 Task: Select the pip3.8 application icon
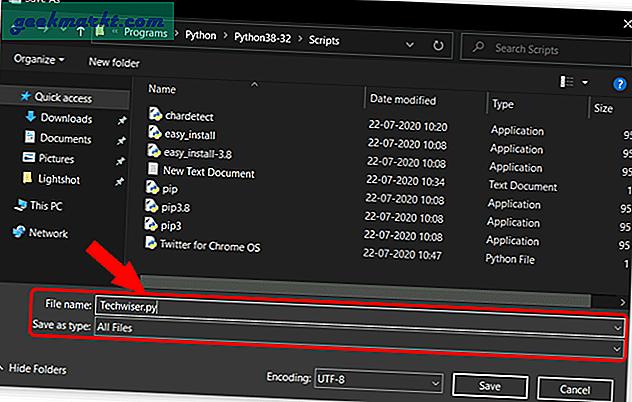tap(155, 208)
